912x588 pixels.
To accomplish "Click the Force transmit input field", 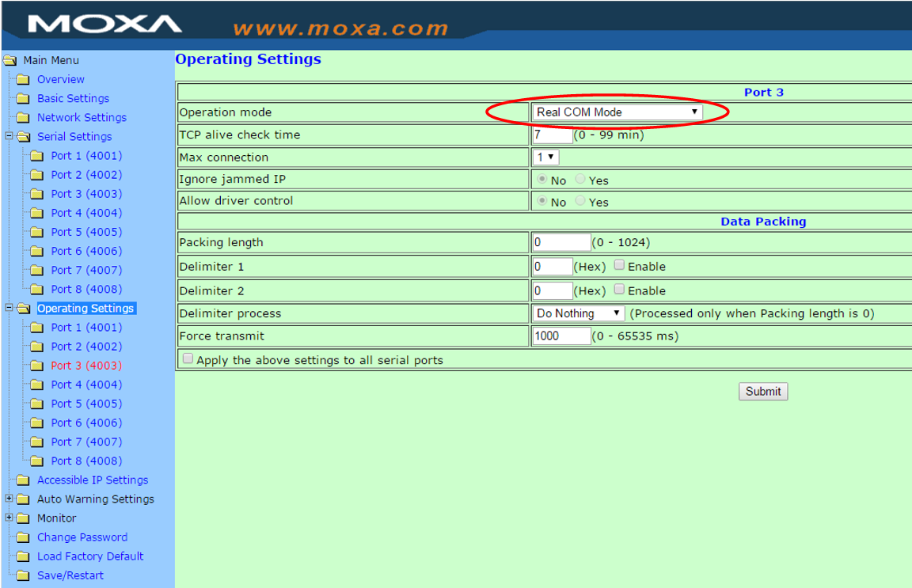I will click(x=562, y=336).
